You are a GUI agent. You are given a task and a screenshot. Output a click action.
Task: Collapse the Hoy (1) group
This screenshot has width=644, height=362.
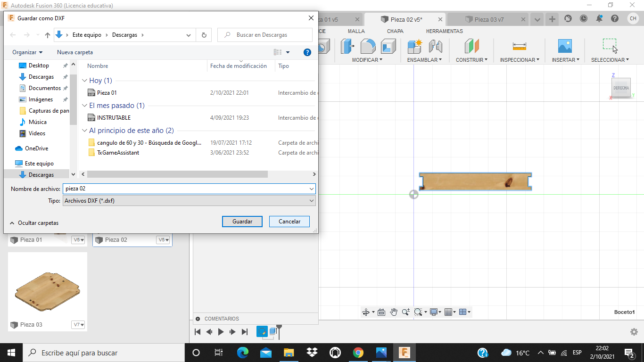click(85, 81)
